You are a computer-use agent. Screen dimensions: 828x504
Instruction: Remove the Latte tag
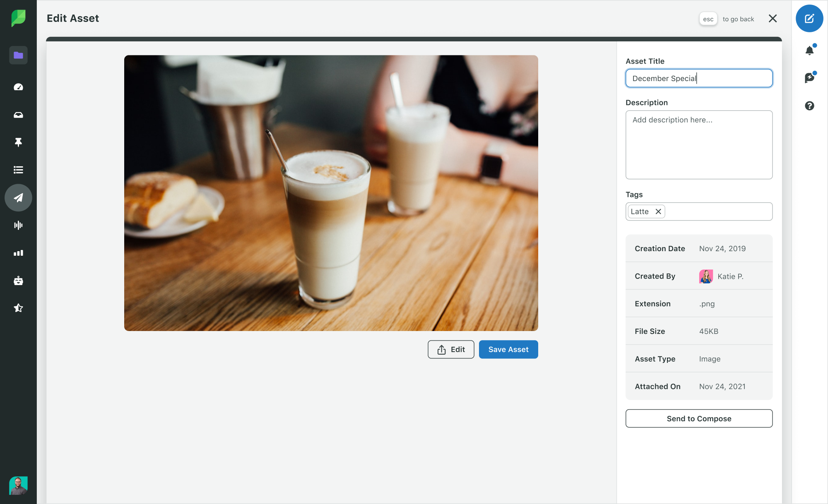pyautogui.click(x=658, y=211)
